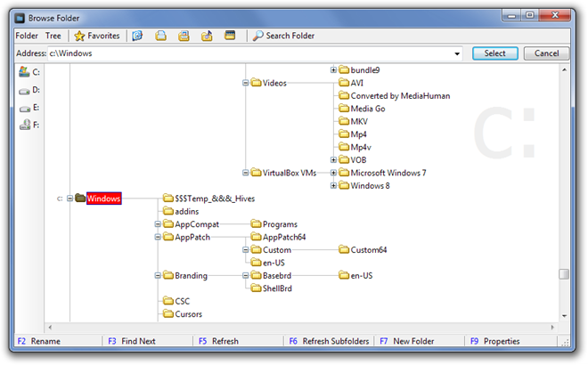This screenshot has height=365, width=588.
Task: Select the en-US folder under AppPatch
Action: point(268,263)
